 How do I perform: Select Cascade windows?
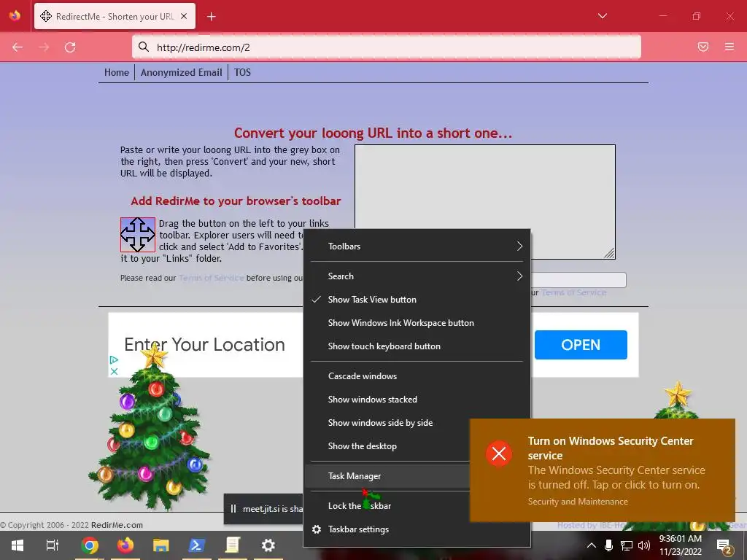point(417,376)
